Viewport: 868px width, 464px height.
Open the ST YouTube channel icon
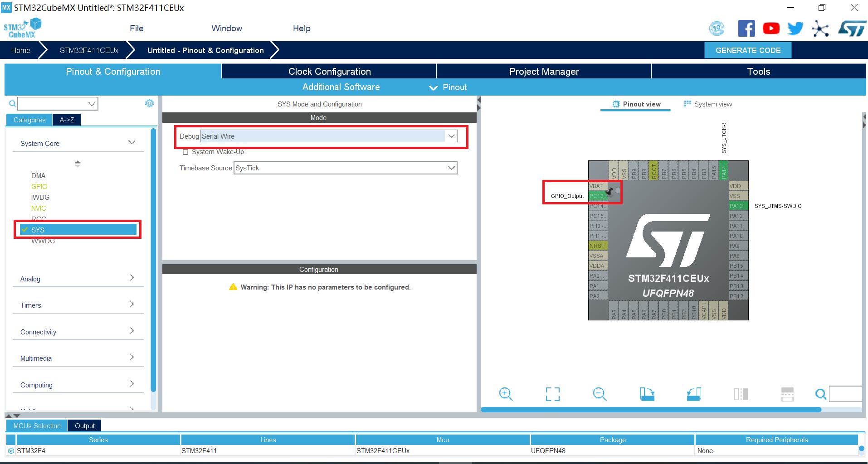[771, 28]
